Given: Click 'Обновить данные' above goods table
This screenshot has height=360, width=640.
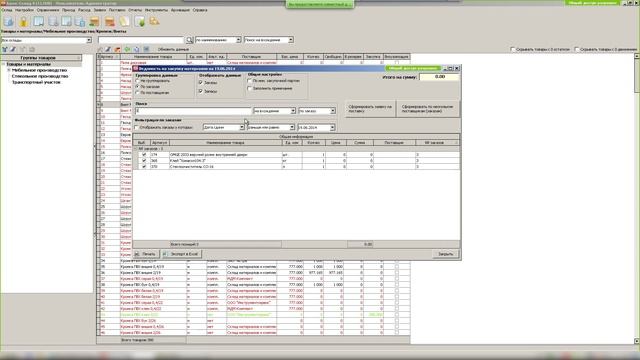Looking at the screenshot, I should click(x=173, y=49).
